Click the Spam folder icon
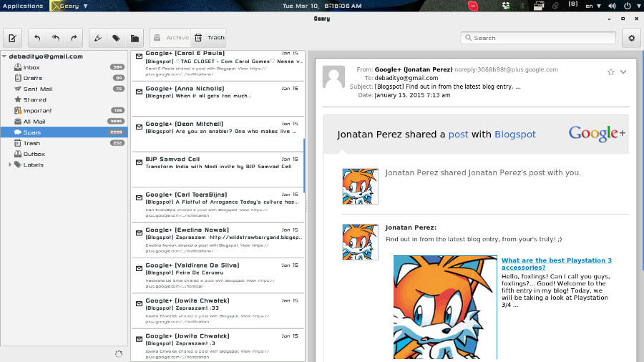The width and height of the screenshot is (644, 362). [x=18, y=132]
